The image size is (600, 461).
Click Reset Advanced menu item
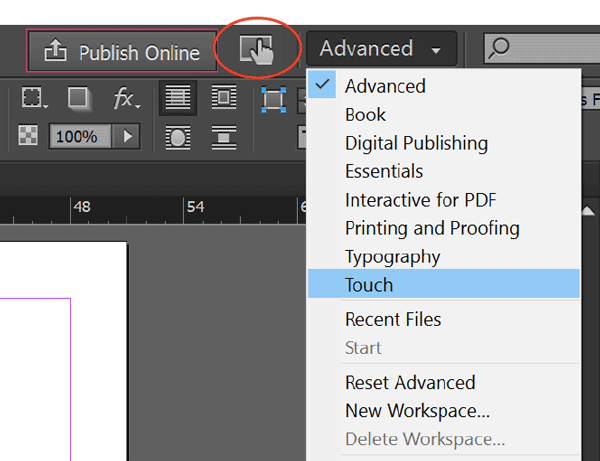coord(444,382)
